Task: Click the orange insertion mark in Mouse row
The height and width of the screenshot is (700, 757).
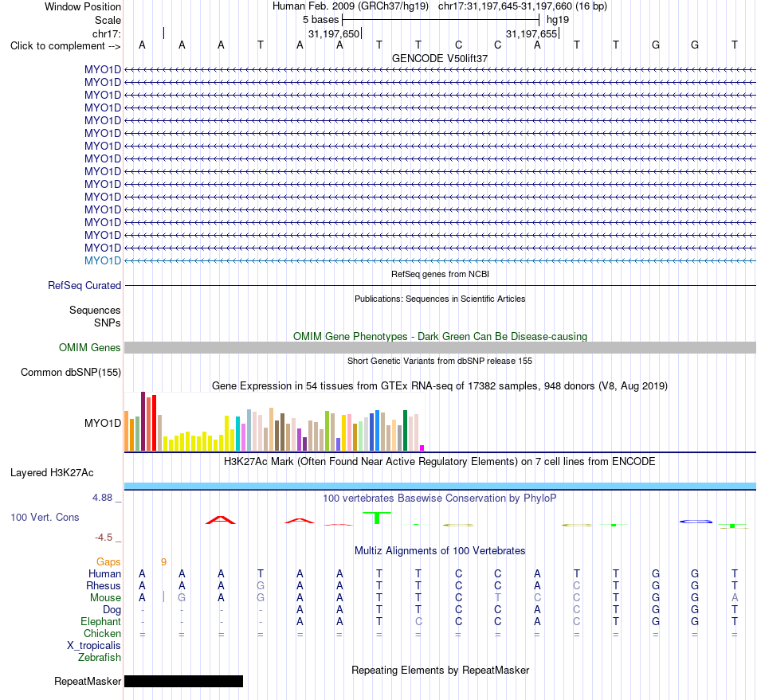Action: (x=163, y=596)
